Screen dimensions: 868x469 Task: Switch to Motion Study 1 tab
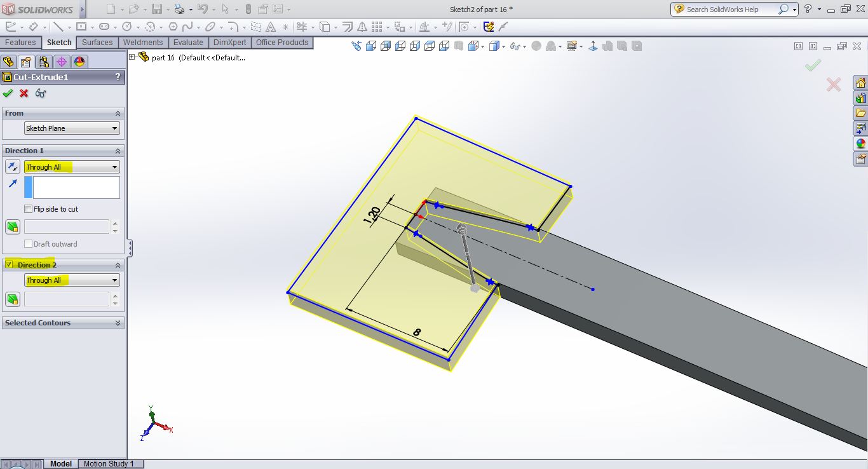109,464
